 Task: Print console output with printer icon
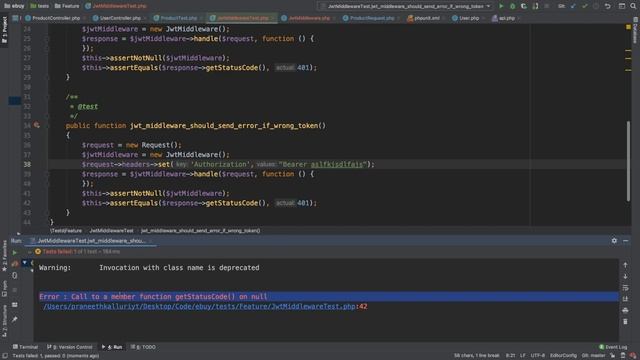[625, 310]
